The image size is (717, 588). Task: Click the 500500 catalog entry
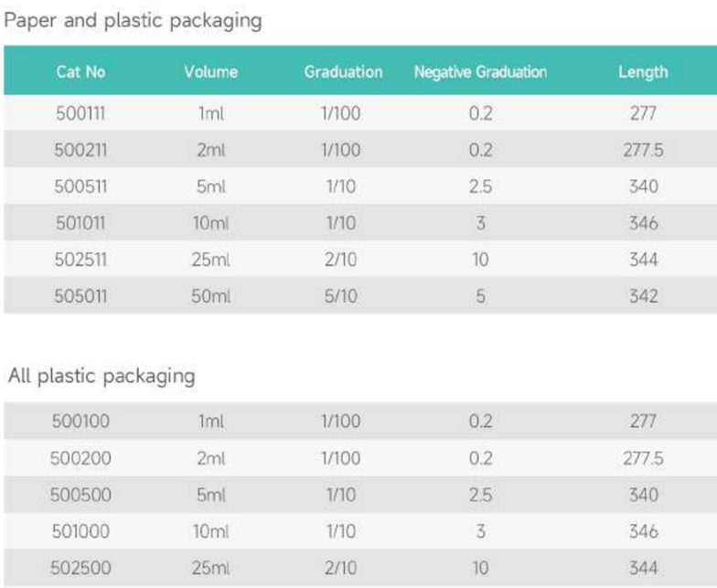[x=80, y=495]
